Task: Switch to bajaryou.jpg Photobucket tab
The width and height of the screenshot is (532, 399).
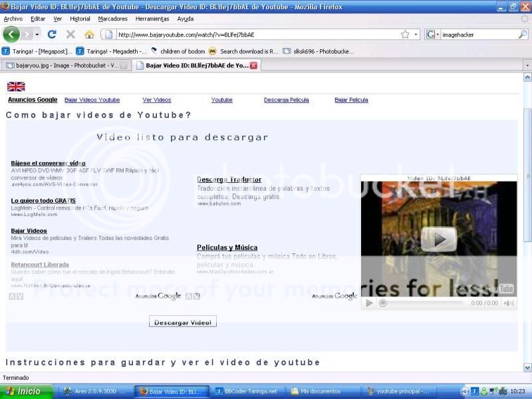Action: point(66,65)
